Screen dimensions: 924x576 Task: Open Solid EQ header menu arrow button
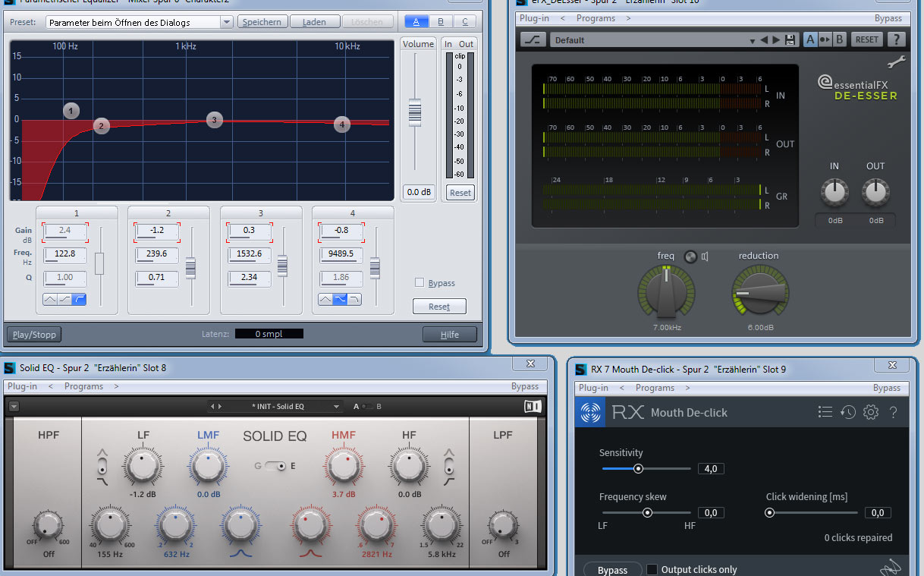14,407
